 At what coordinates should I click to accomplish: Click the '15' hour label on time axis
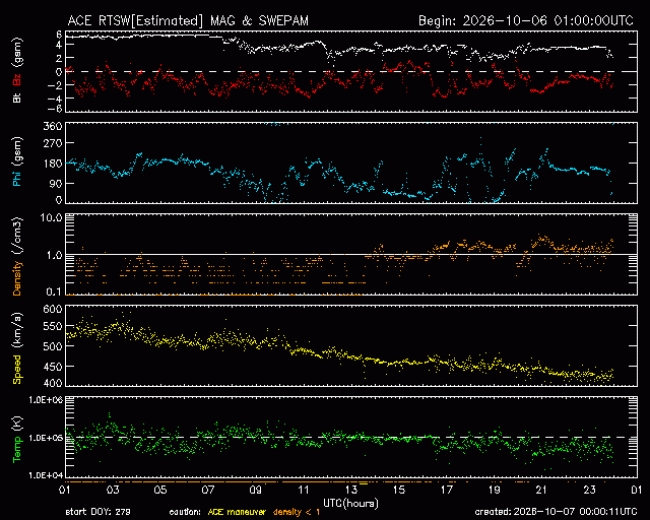click(399, 490)
